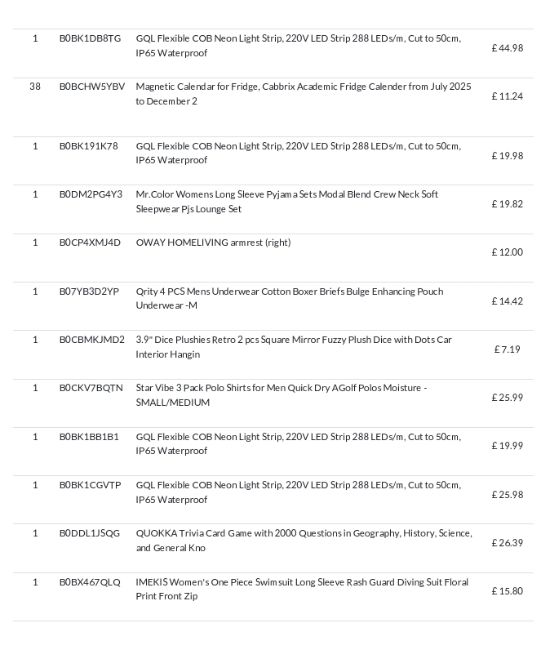
Task: Click the Dice Plushies Retro item description
Action: 294,347
